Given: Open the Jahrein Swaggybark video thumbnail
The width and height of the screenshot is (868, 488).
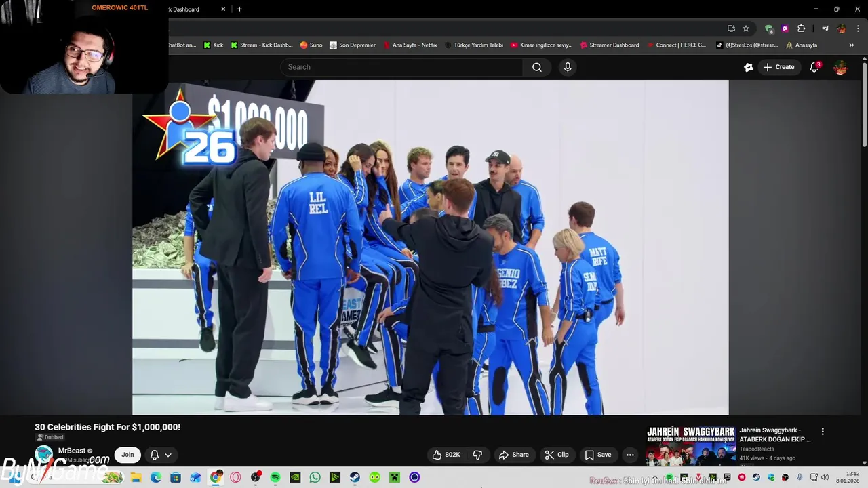Looking at the screenshot, I should pos(690,446).
